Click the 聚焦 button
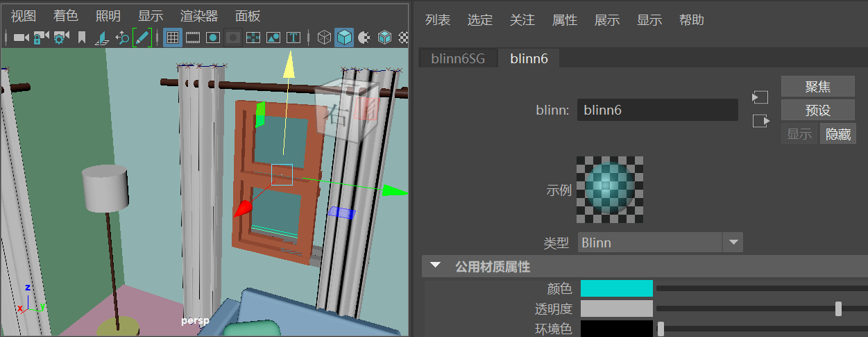 (818, 87)
